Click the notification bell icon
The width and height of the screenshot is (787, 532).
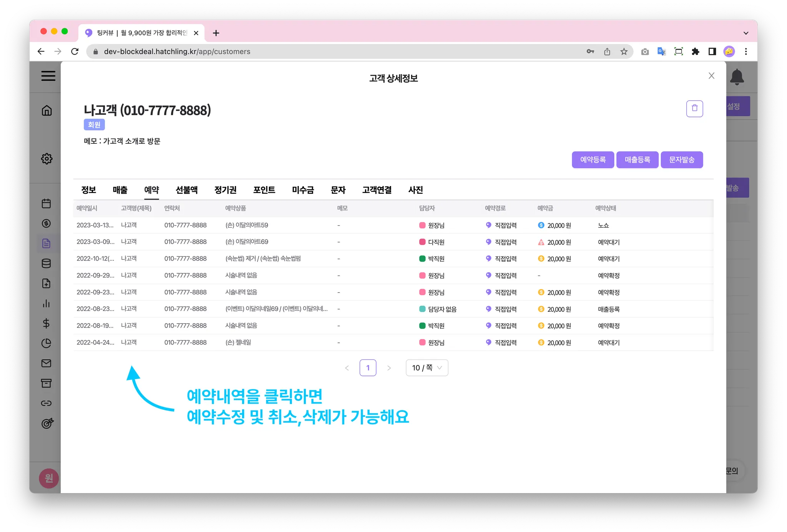point(737,77)
